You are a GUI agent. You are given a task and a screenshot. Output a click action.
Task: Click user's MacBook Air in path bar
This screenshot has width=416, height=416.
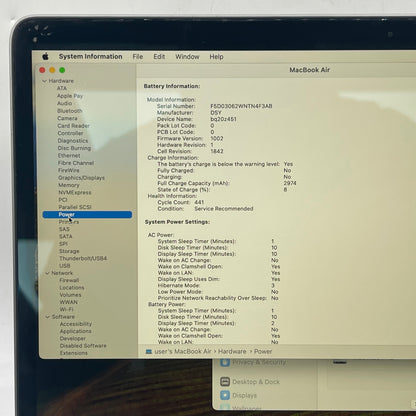(183, 352)
